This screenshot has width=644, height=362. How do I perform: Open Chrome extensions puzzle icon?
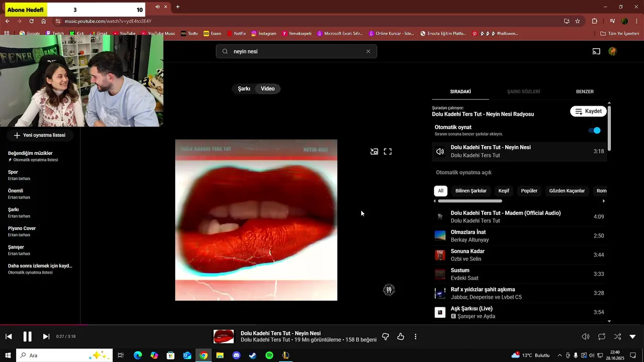tap(595, 21)
